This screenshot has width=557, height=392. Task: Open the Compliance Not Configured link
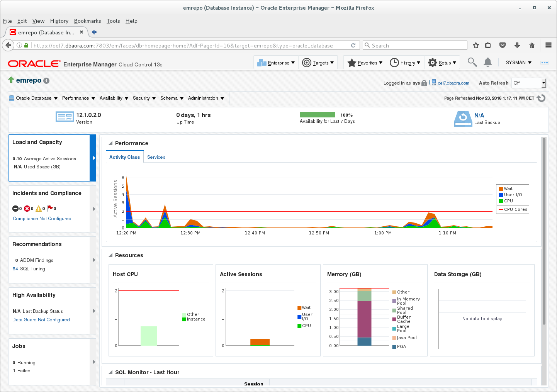pos(42,219)
